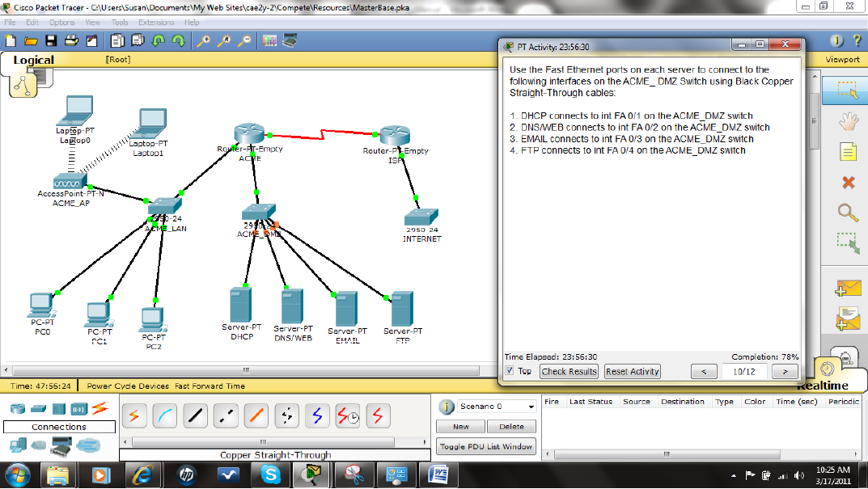
Task: Select Switches device category icon
Action: pos(38,409)
